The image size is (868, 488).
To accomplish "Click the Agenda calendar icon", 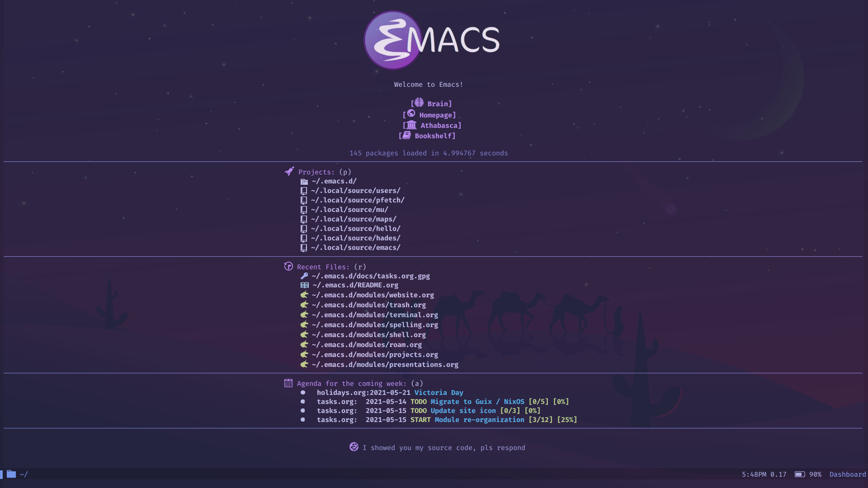I will point(288,383).
